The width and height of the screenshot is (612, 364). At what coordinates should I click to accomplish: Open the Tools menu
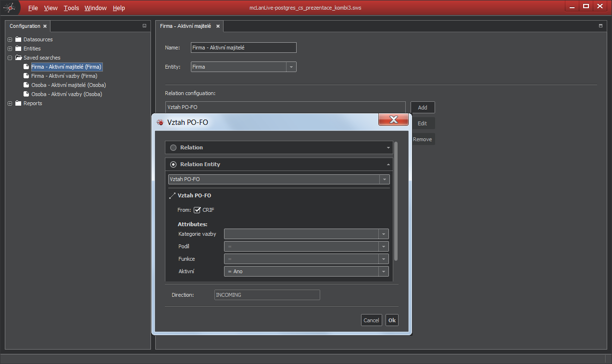tap(71, 8)
